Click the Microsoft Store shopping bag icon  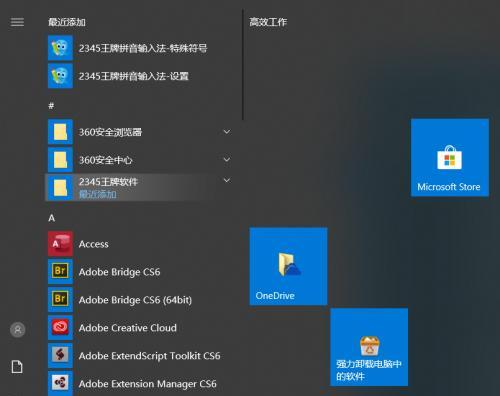click(x=449, y=157)
